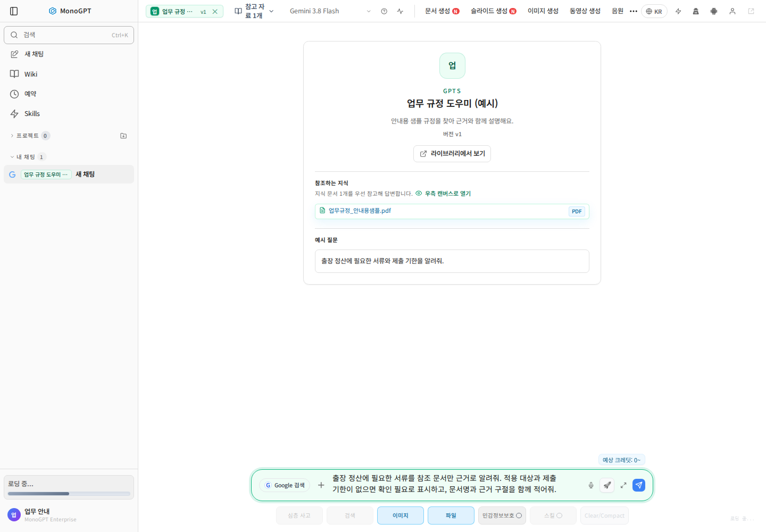Open the 우측 캔버스로 열기 link
The image size is (766, 532).
pyautogui.click(x=443, y=194)
